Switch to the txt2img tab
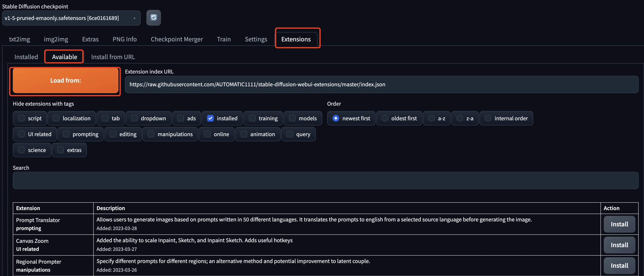This screenshot has height=276, width=644. pos(20,39)
